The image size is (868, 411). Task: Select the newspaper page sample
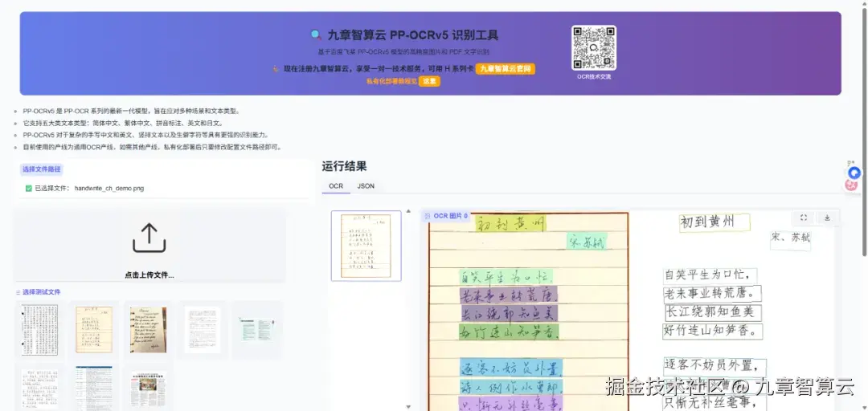pyautogui.click(x=149, y=389)
